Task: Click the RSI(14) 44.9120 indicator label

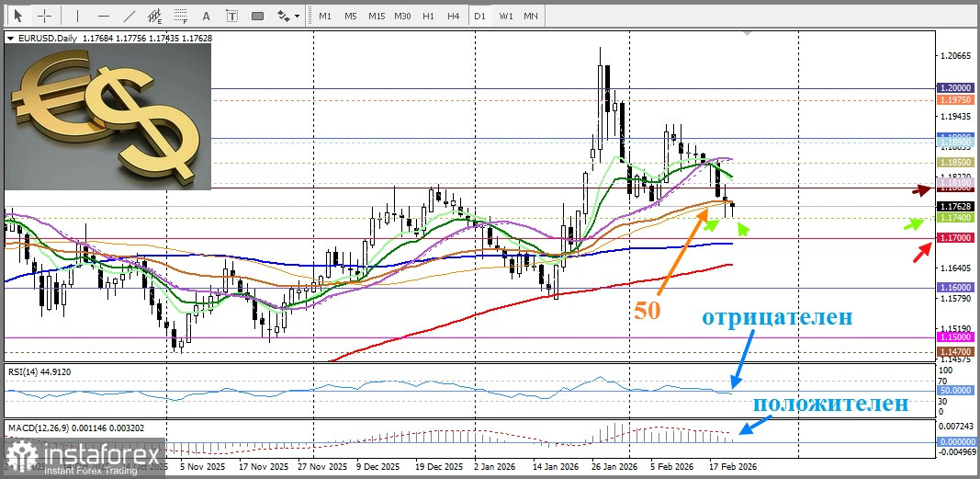Action: [39, 372]
